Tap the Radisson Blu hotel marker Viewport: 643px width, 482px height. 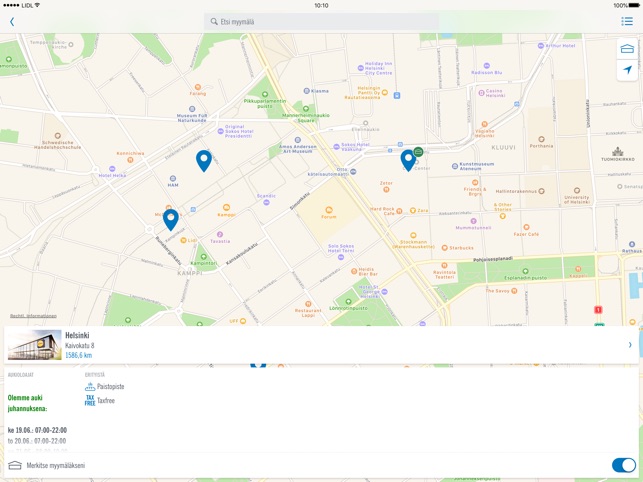point(486,66)
